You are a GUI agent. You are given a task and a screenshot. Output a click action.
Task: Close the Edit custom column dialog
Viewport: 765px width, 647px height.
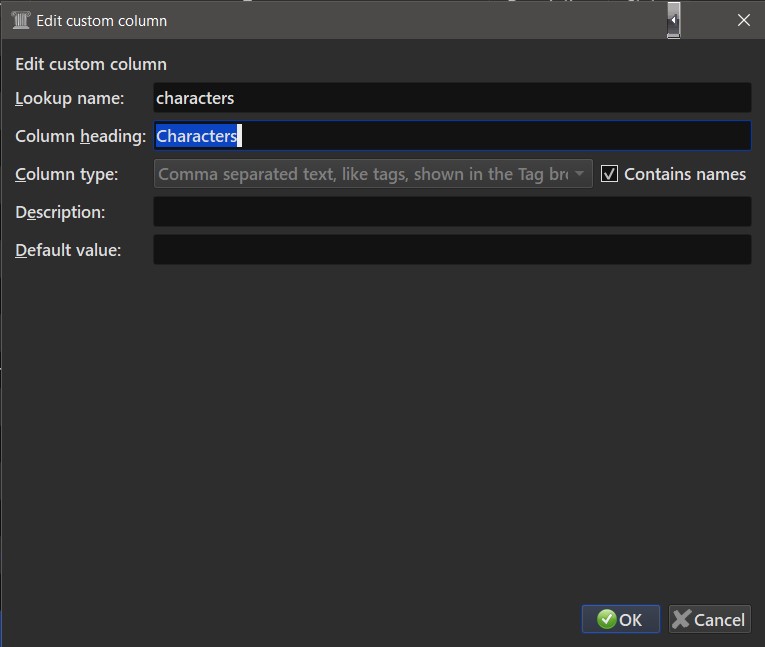(743, 20)
